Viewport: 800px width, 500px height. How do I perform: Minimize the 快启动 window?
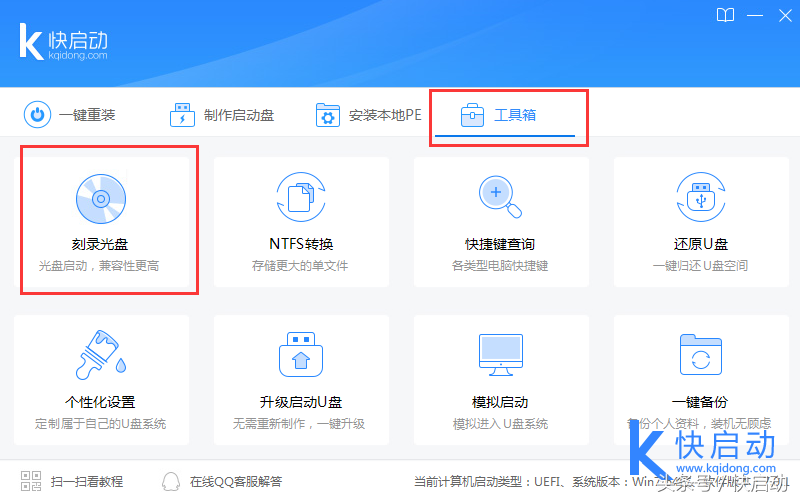pos(755,16)
